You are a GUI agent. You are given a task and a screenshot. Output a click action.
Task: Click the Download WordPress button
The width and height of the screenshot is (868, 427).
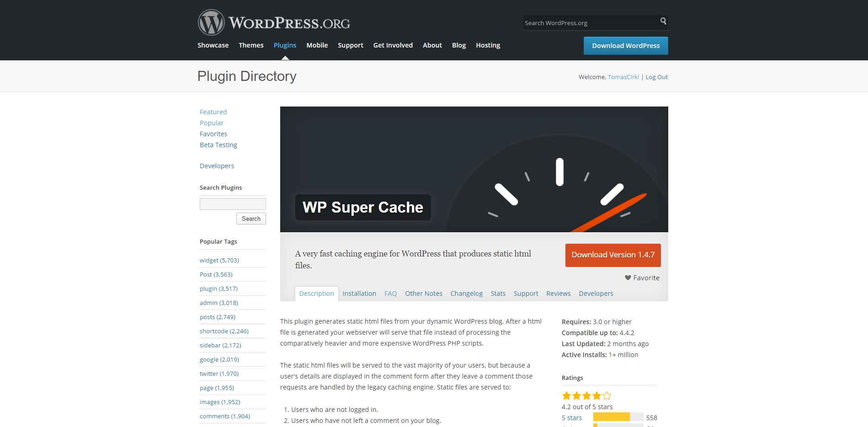pos(626,46)
